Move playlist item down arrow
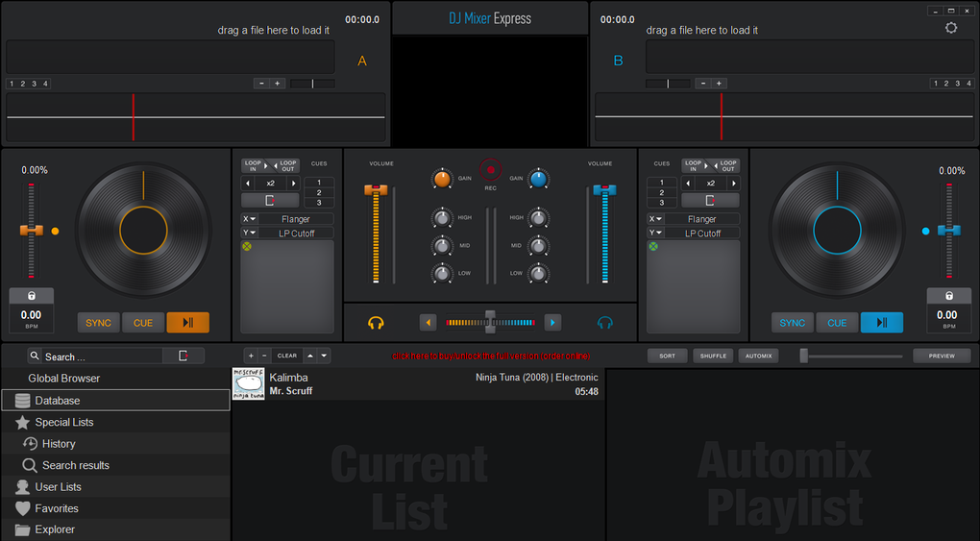This screenshot has height=541, width=980. 324,356
